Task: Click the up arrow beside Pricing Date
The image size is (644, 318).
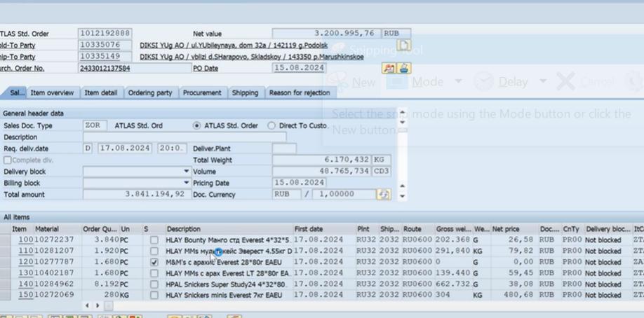Action: (x=403, y=186)
